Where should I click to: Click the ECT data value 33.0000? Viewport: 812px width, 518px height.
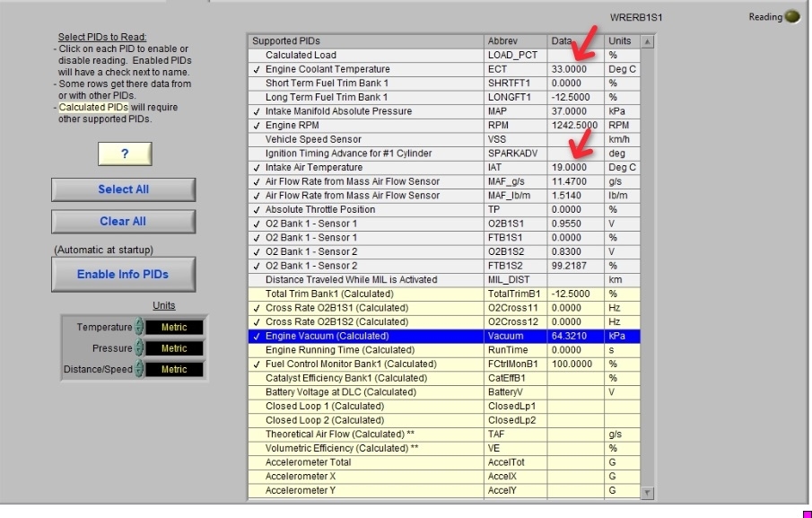[569, 69]
